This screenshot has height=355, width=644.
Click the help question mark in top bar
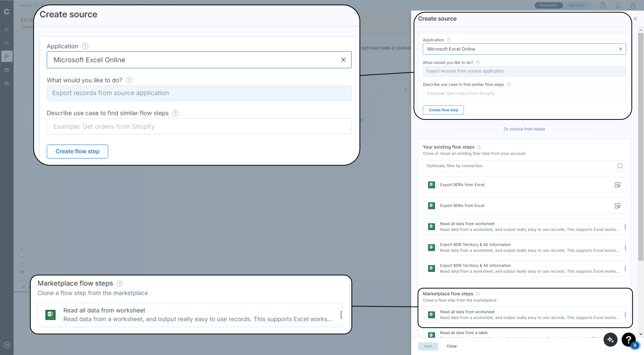pyautogui.click(x=603, y=5)
